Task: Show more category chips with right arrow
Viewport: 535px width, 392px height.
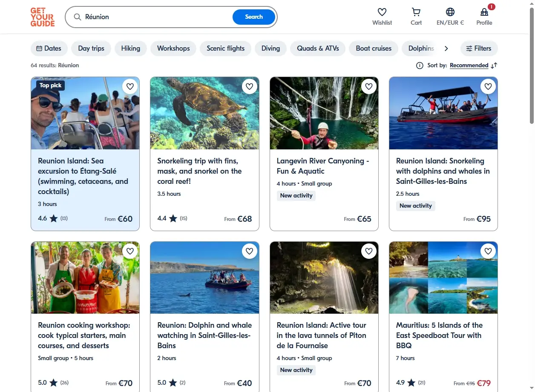Action: pyautogui.click(x=446, y=49)
